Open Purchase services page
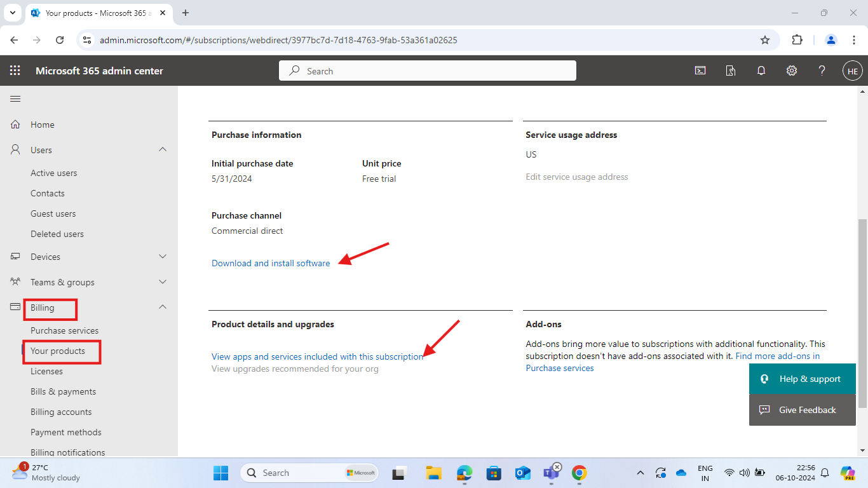The image size is (868, 488). (65, 330)
